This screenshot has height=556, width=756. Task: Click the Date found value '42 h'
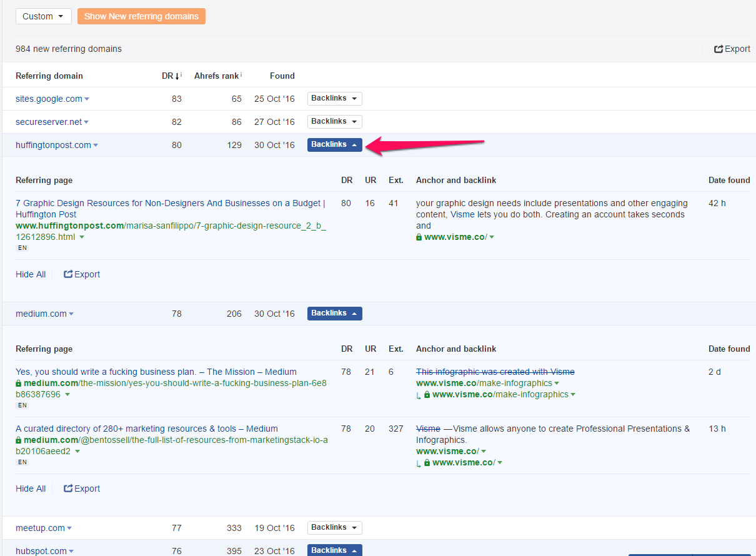coord(717,203)
